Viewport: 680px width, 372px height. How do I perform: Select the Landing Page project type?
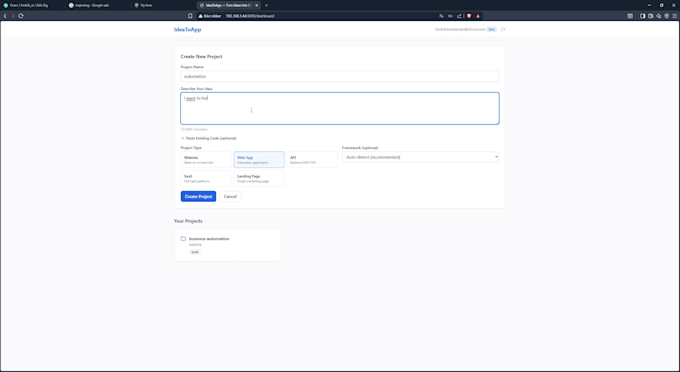click(259, 178)
